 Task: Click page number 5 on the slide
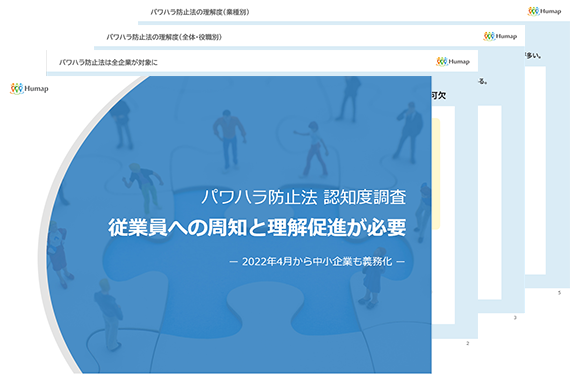(x=559, y=293)
